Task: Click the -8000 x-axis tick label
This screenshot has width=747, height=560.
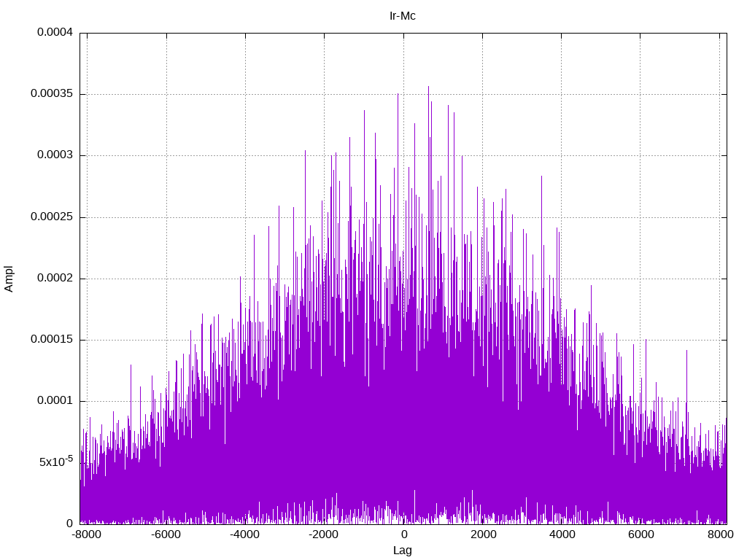Action: (87, 534)
